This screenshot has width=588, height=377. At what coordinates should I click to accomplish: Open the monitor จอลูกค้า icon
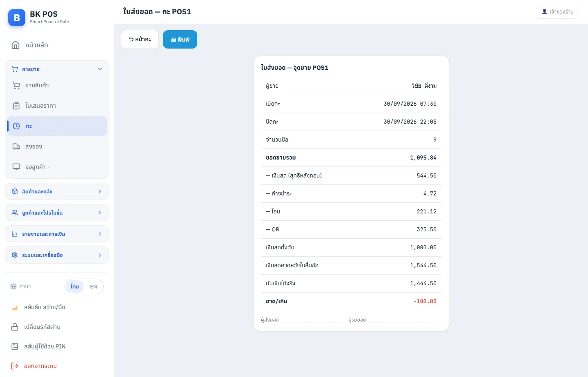coord(16,167)
